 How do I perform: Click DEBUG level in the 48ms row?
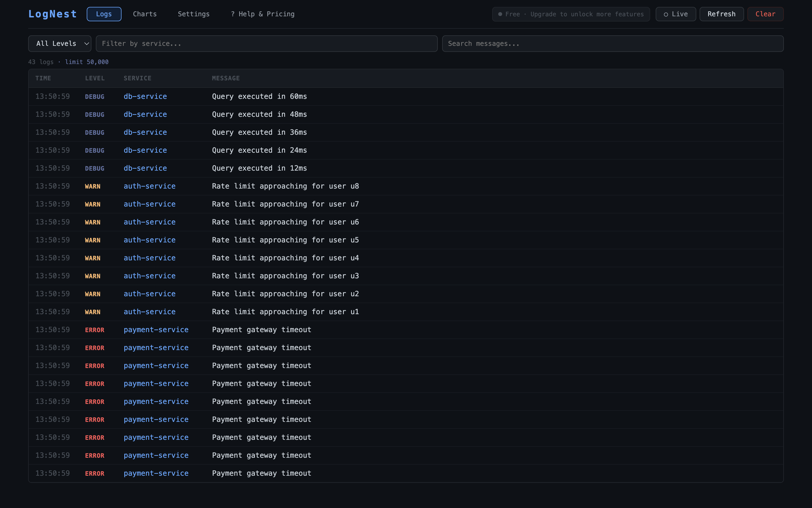(95, 115)
